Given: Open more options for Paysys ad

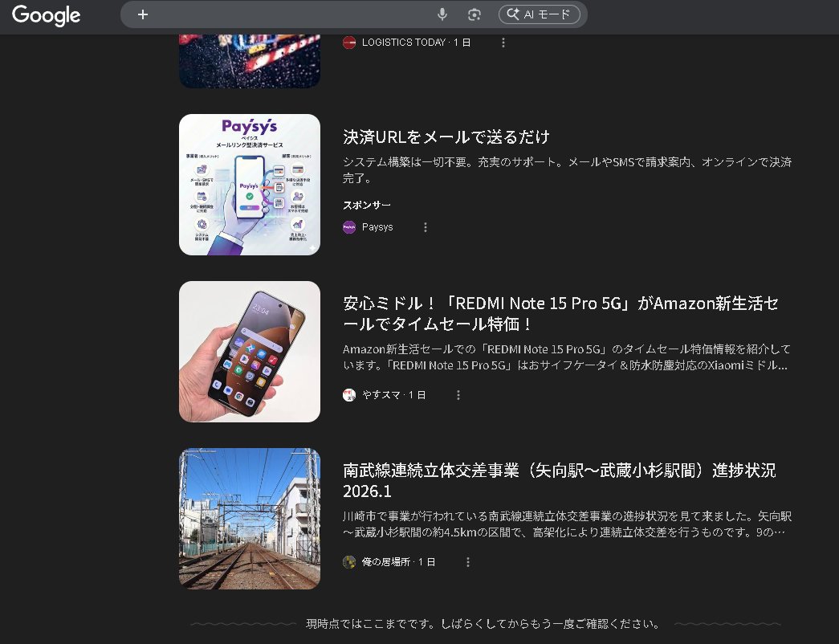Looking at the screenshot, I should click(x=426, y=227).
